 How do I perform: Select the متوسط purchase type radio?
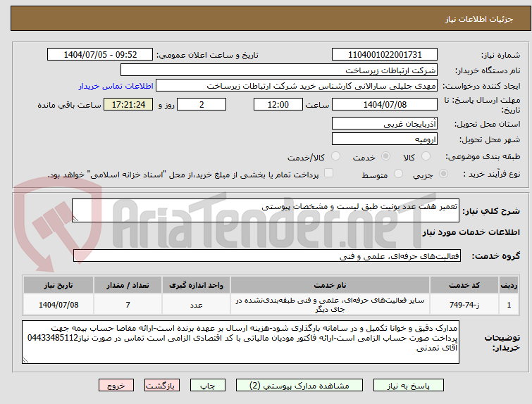pos(398,174)
